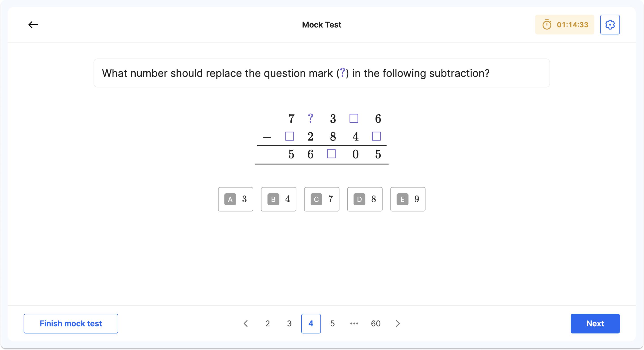The image size is (644, 350).
Task: Click the highlighted question 4 indicator
Action: coord(311,323)
